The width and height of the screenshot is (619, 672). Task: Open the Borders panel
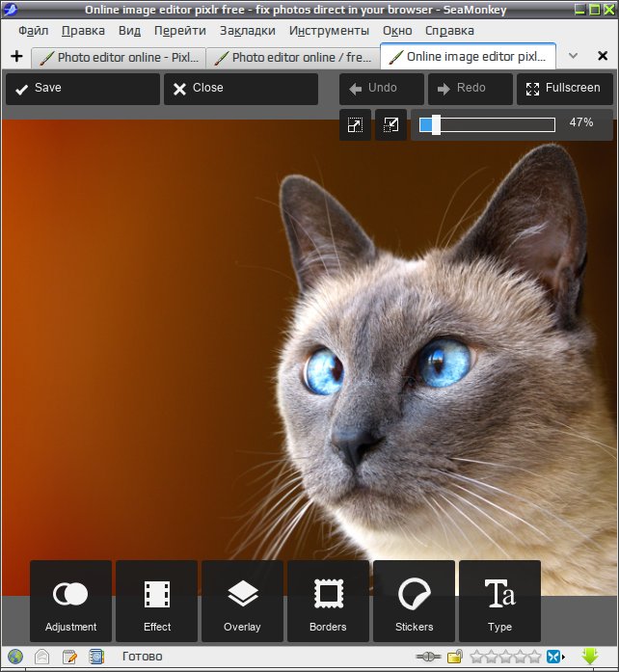[x=328, y=601]
